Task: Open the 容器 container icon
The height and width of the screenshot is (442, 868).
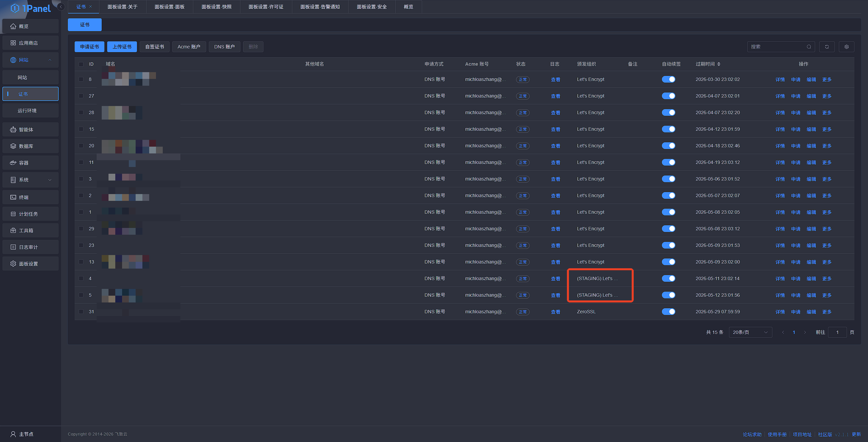Action: click(x=13, y=163)
